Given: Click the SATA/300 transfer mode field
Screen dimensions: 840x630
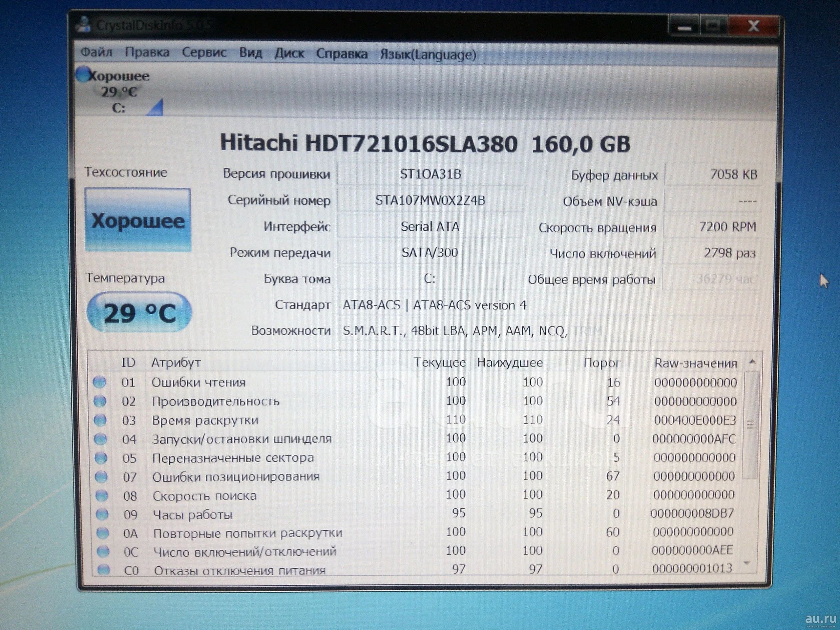Looking at the screenshot, I should [x=430, y=253].
